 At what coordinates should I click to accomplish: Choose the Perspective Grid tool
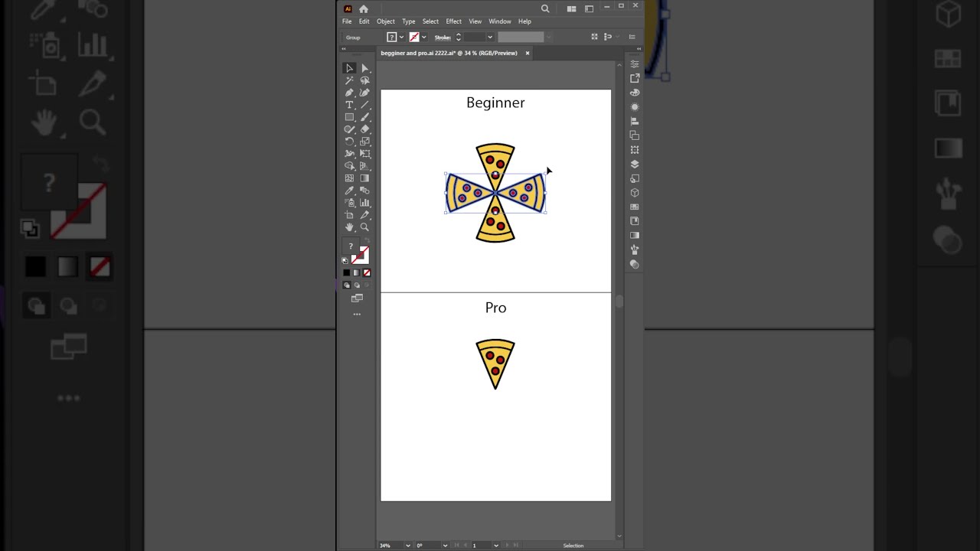click(364, 166)
